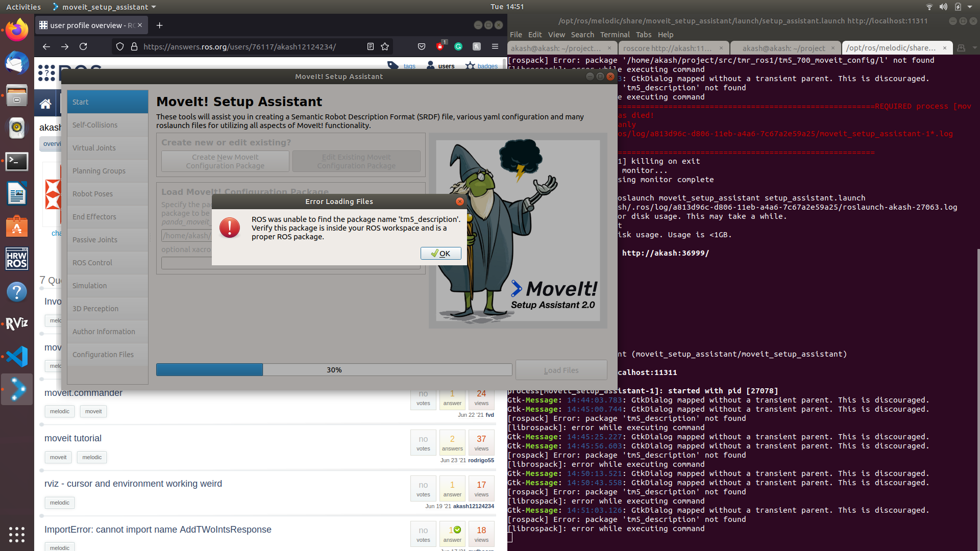Select Robot Poses in the sidebar
980x551 pixels.
click(x=108, y=194)
